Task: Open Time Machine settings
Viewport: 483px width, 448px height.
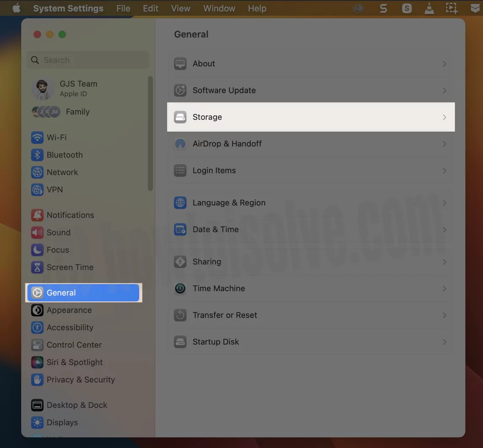Action: click(x=219, y=289)
